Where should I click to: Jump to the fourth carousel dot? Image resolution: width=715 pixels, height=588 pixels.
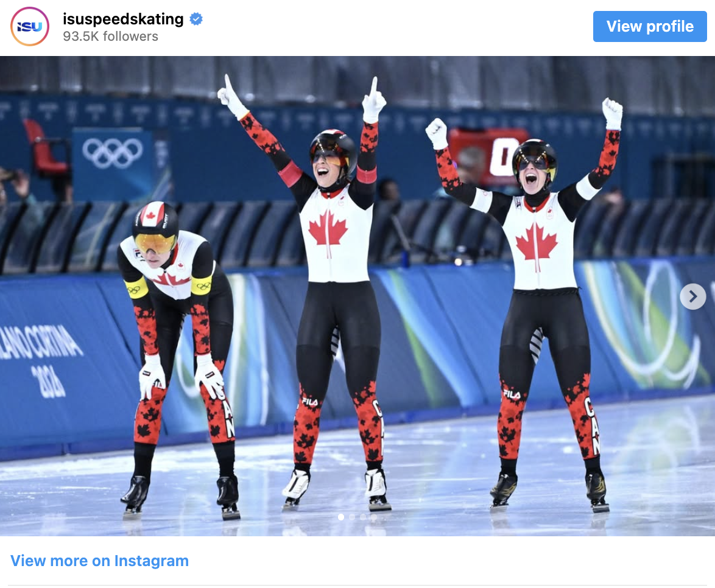[x=373, y=517]
